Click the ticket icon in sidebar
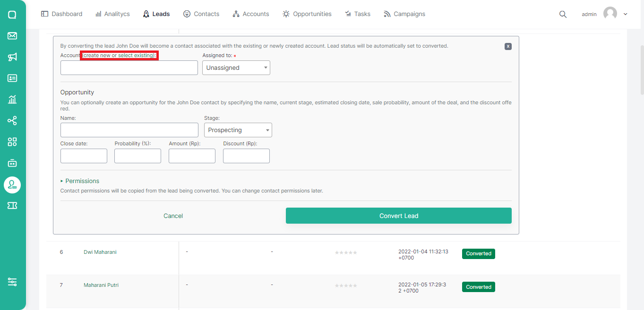This screenshot has width=644, height=310. (12, 205)
